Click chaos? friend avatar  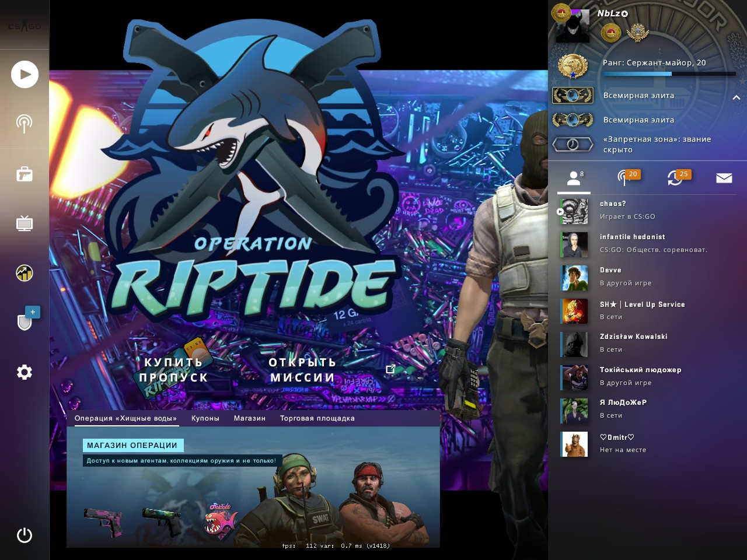(574, 211)
